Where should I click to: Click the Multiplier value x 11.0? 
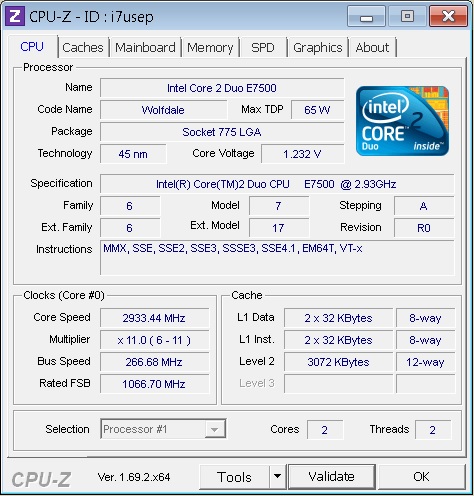tap(154, 340)
